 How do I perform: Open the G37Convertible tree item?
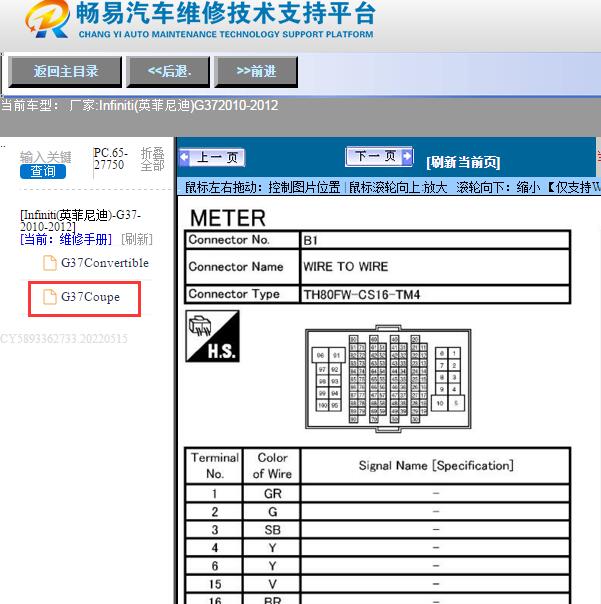click(105, 263)
